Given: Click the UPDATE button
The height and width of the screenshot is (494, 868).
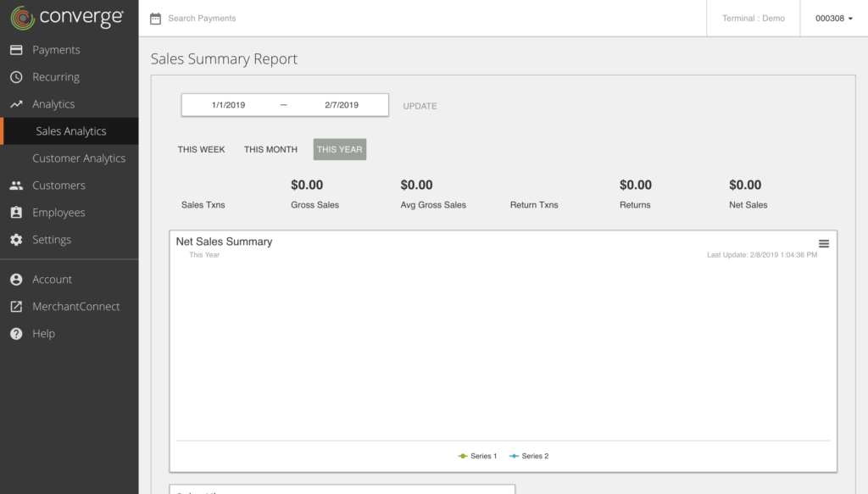Looking at the screenshot, I should tap(420, 106).
